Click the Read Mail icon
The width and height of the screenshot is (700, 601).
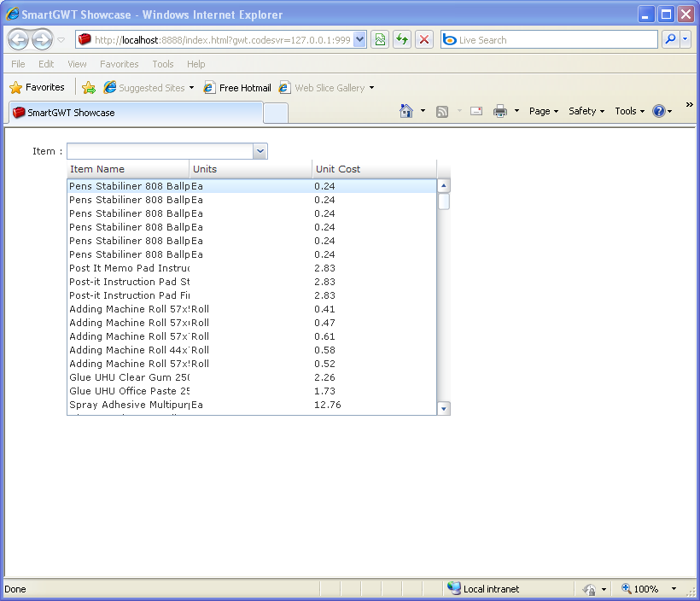pos(476,111)
